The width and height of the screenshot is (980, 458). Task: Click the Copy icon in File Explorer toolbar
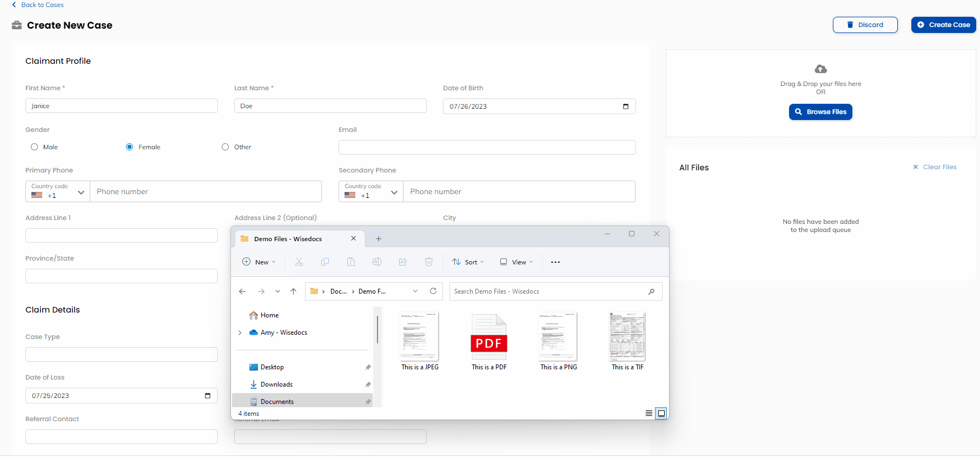click(x=325, y=262)
